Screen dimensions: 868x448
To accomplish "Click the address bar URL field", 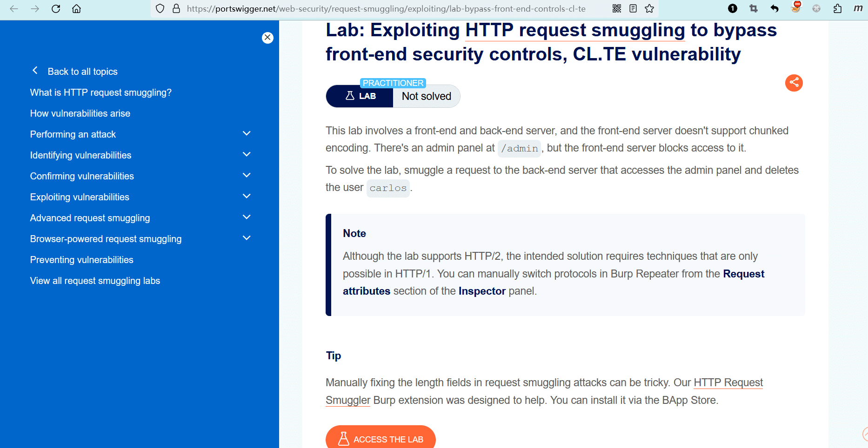I will coord(386,9).
